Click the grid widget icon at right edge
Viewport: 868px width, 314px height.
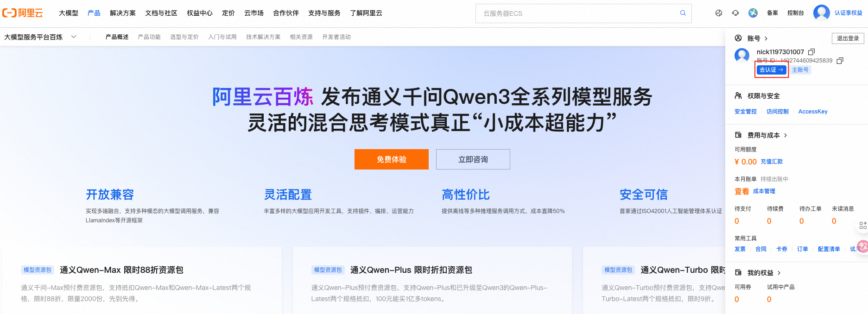click(x=863, y=225)
